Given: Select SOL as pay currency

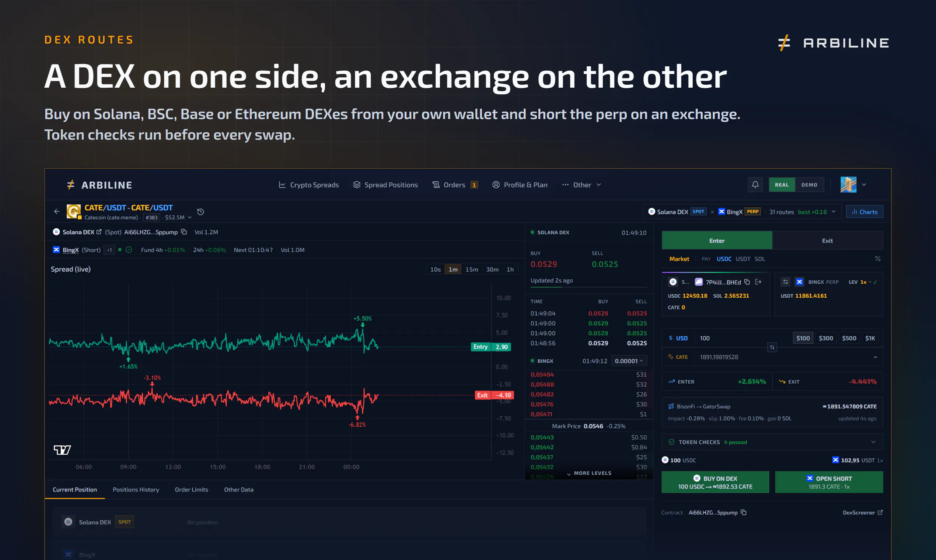Looking at the screenshot, I should pos(760,259).
